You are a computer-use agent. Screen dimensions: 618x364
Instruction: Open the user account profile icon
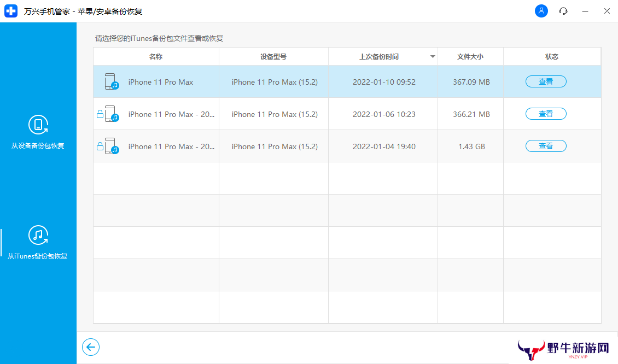tap(541, 11)
